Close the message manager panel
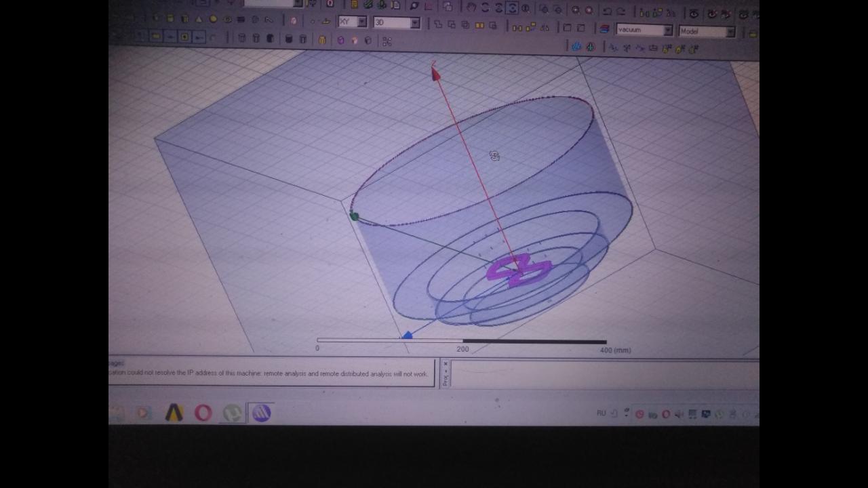Viewport: 868px width, 488px height. 446,364
